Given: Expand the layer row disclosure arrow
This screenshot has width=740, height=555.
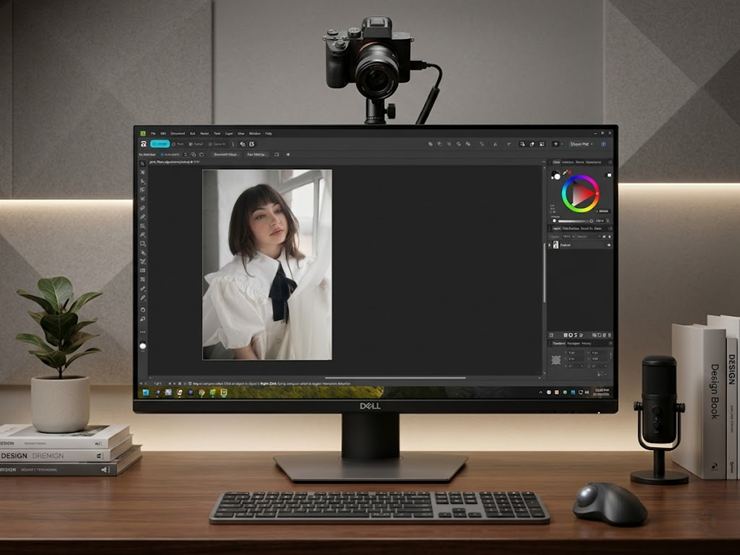Looking at the screenshot, I should 549,245.
